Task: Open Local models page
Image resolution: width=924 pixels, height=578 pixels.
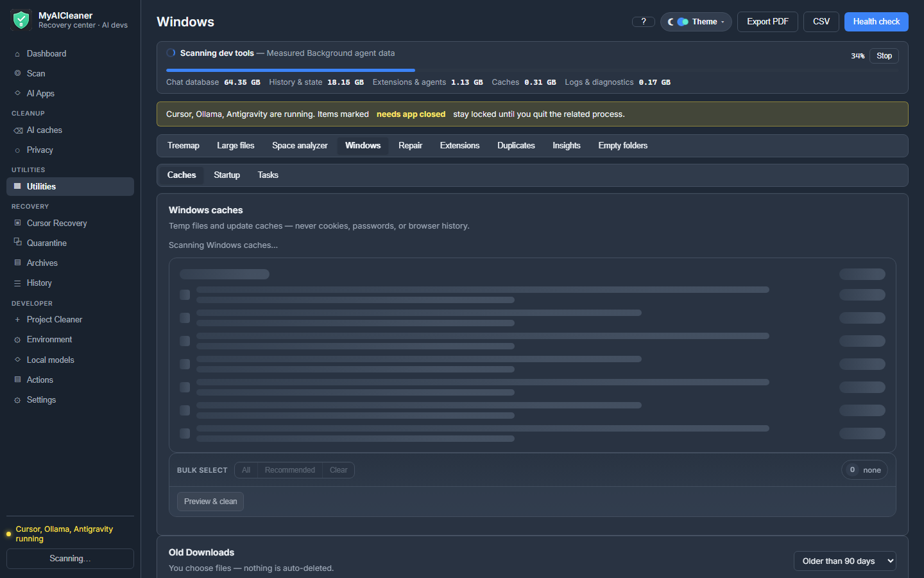Action: [70, 360]
